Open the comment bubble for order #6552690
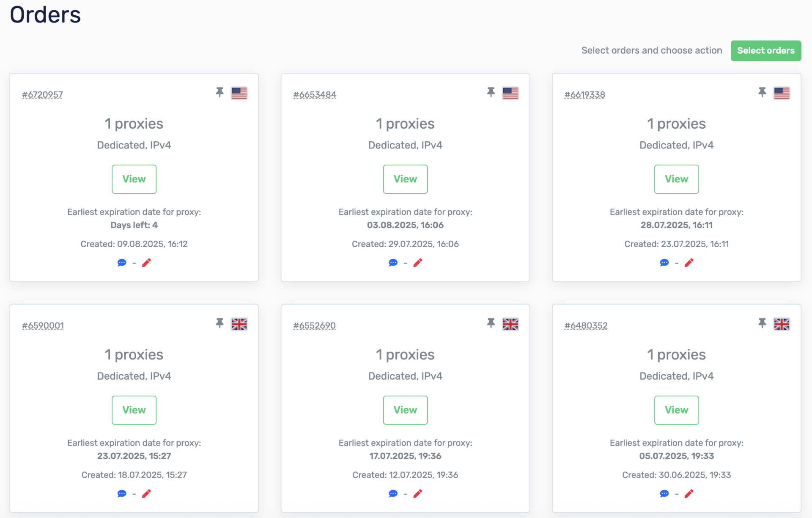This screenshot has width=812, height=518. (x=393, y=493)
